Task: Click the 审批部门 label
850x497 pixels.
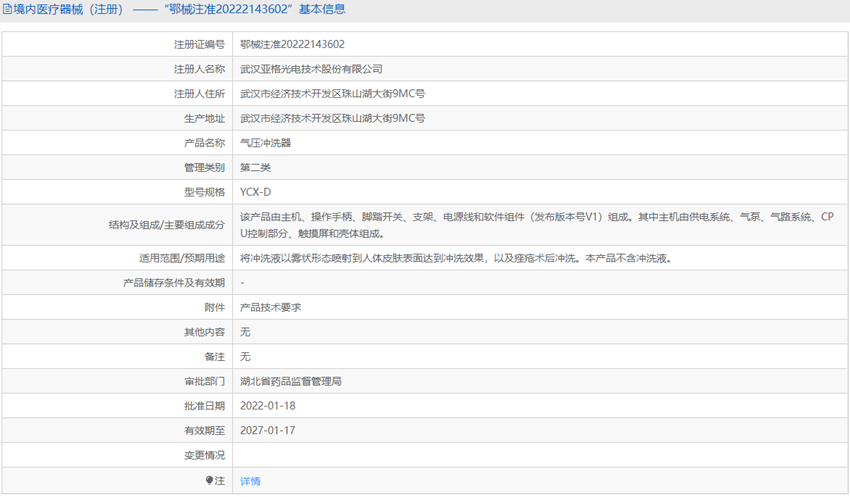Action: 204,382
